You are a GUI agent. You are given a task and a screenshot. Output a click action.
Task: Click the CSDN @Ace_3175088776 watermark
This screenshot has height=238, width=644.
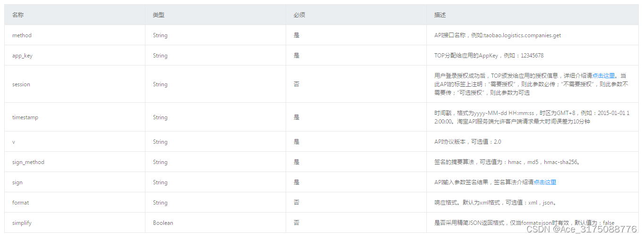[581, 229]
